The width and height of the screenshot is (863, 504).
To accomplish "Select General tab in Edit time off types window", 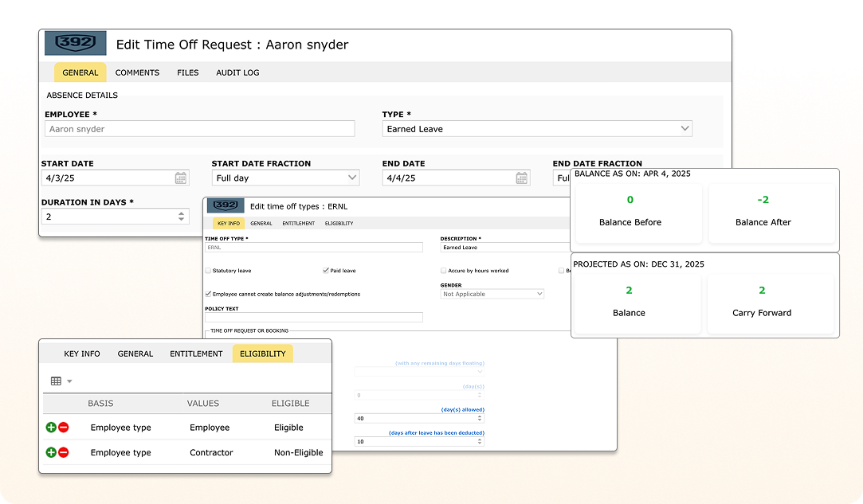I will [261, 224].
